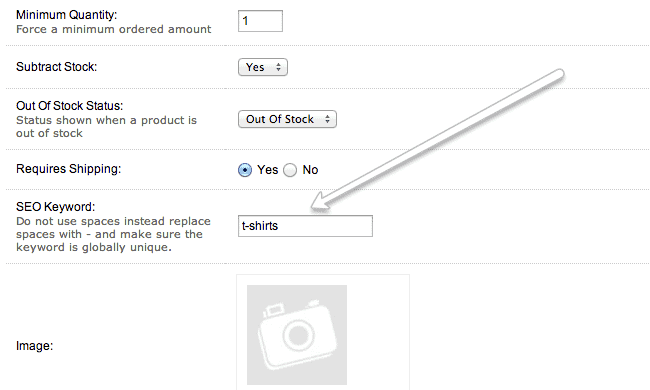Viewport: 650px width, 390px height.
Task: Open the Subtract Stock dropdown
Action: [x=263, y=67]
